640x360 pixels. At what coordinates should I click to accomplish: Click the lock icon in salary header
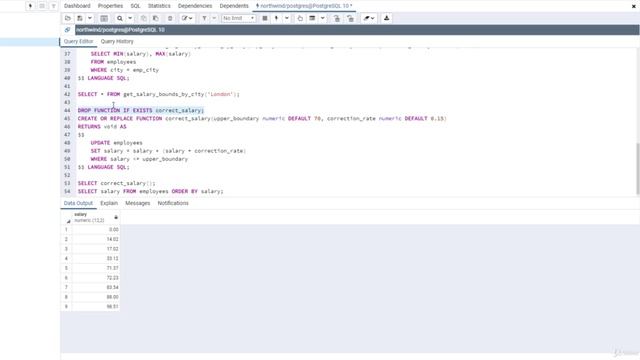click(116, 218)
